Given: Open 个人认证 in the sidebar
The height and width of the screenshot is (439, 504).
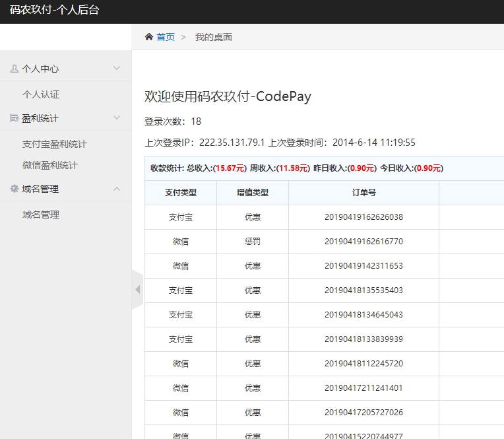Looking at the screenshot, I should 41,94.
